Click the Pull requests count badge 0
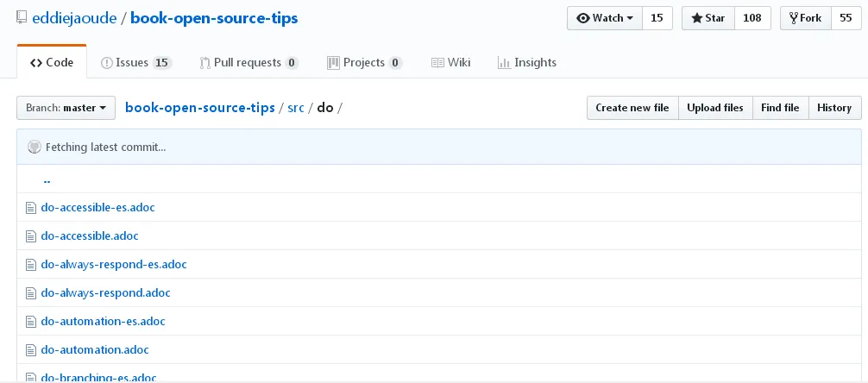Screen dimensions: 868x383 (x=292, y=63)
